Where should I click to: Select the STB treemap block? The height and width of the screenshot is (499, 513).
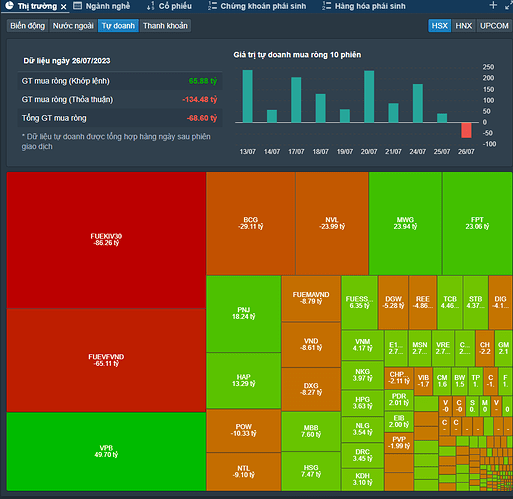[x=476, y=302]
